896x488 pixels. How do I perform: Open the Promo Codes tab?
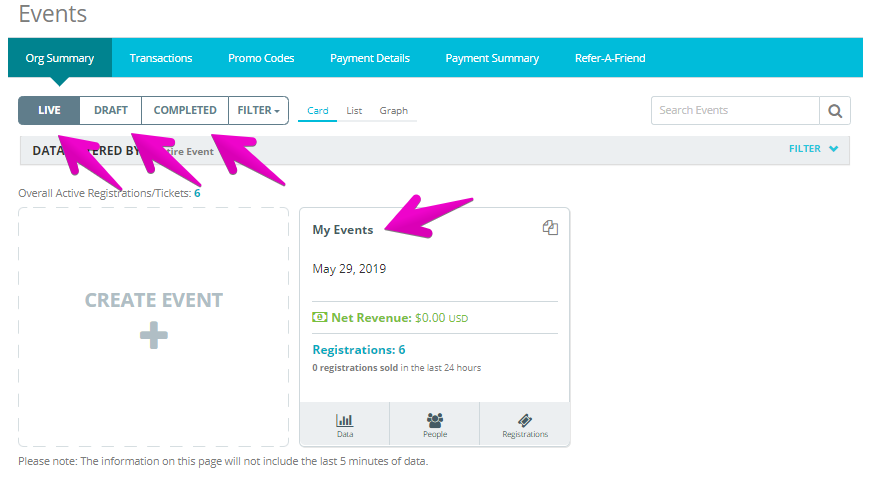pyautogui.click(x=261, y=58)
